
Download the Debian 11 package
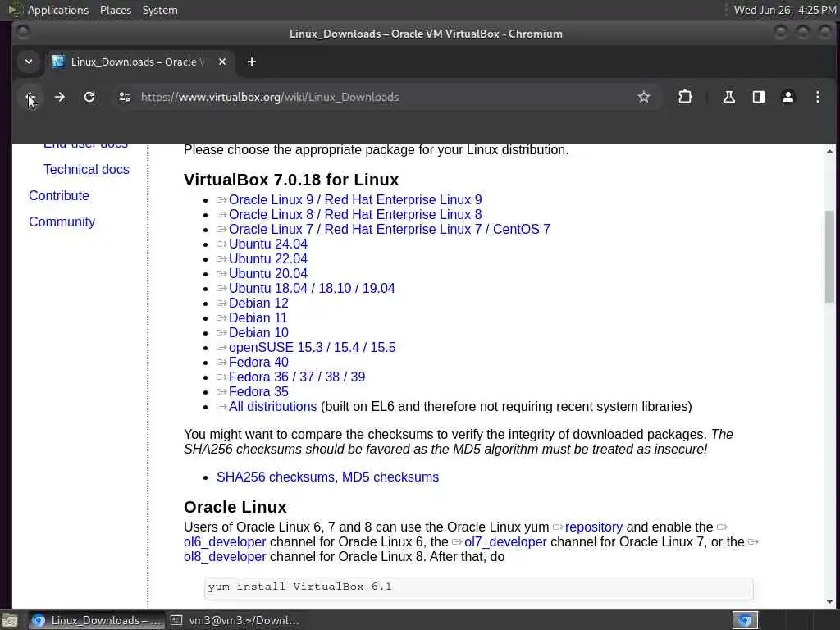[258, 317]
